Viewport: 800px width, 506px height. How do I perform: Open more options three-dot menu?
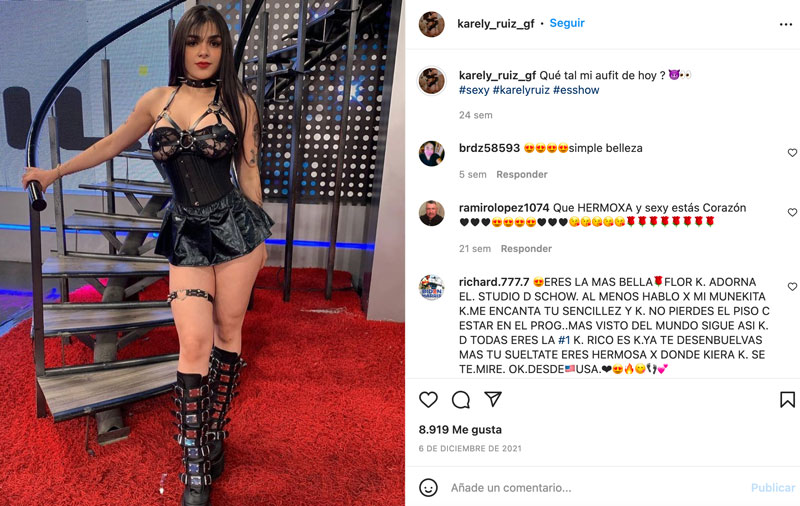point(786,24)
